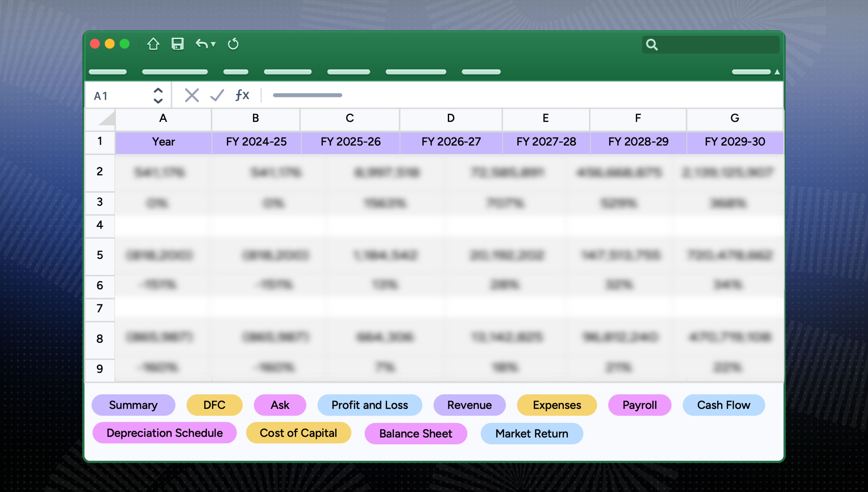Confirm formula entry with the checkmark icon

[217, 95]
